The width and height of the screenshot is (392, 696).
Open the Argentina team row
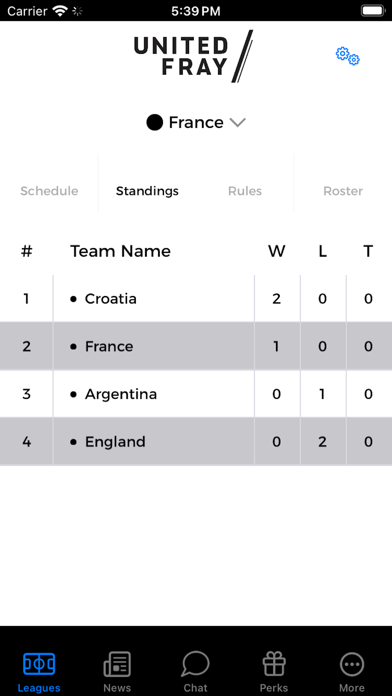tap(196, 394)
